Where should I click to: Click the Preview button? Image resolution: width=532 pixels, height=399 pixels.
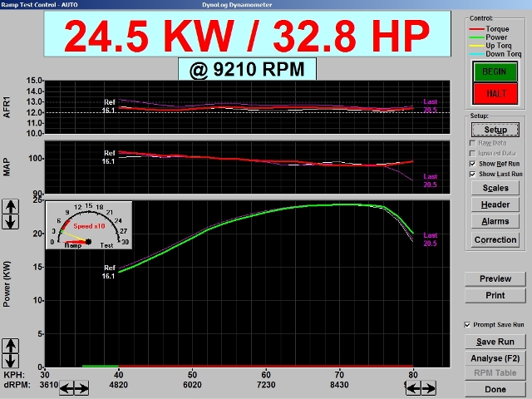pos(495,279)
